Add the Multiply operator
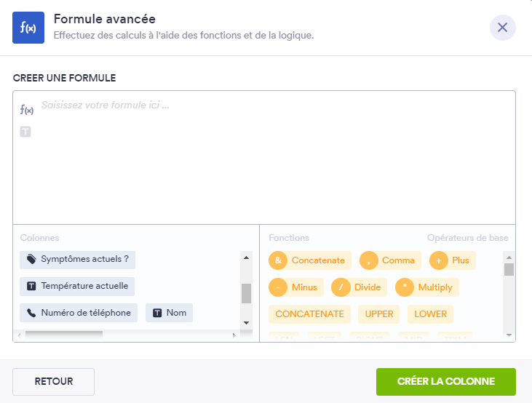532x403 pixels. (x=427, y=287)
